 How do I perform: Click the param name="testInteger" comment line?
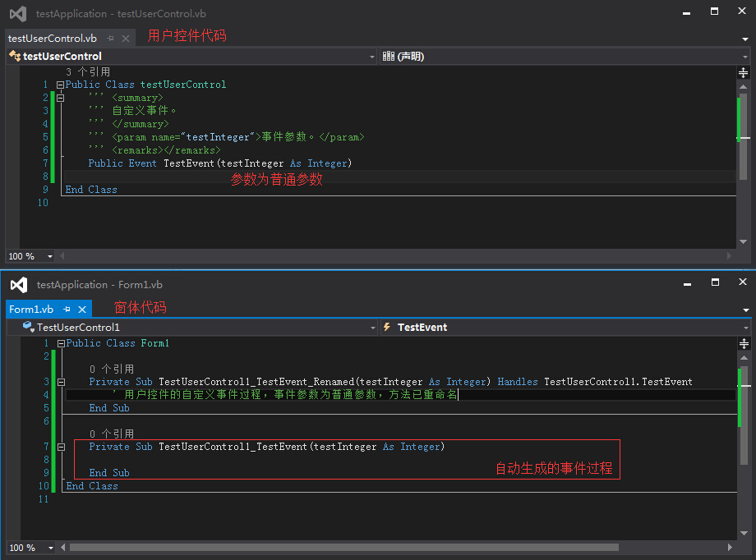pos(226,137)
